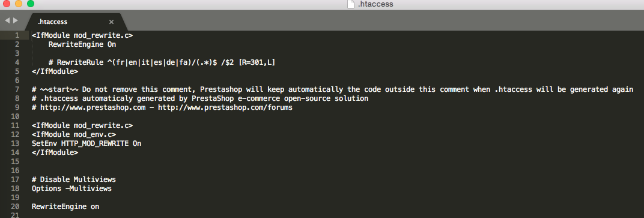The height and width of the screenshot is (218, 644).
Task: Click the green zoom window button
Action: 31,4
